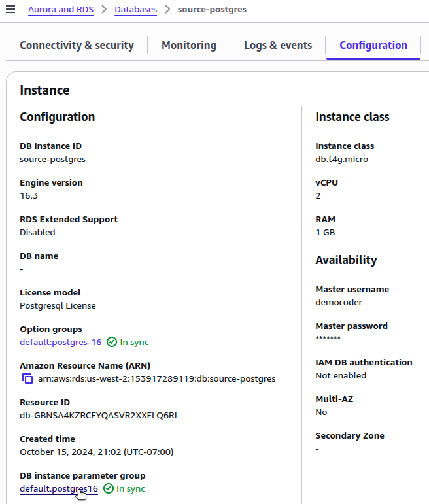The image size is (429, 504).
Task: Click breadcrumb chevron after Aurora and RDS
Action: coord(104,10)
